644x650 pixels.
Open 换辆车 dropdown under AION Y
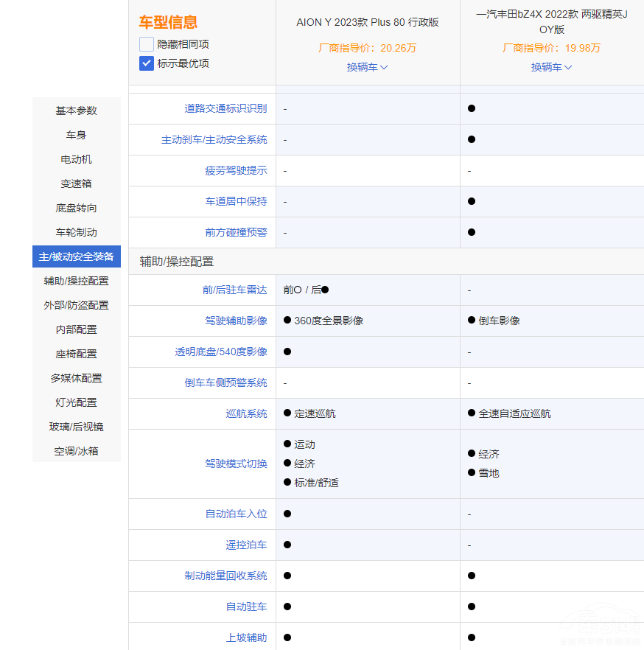368,67
